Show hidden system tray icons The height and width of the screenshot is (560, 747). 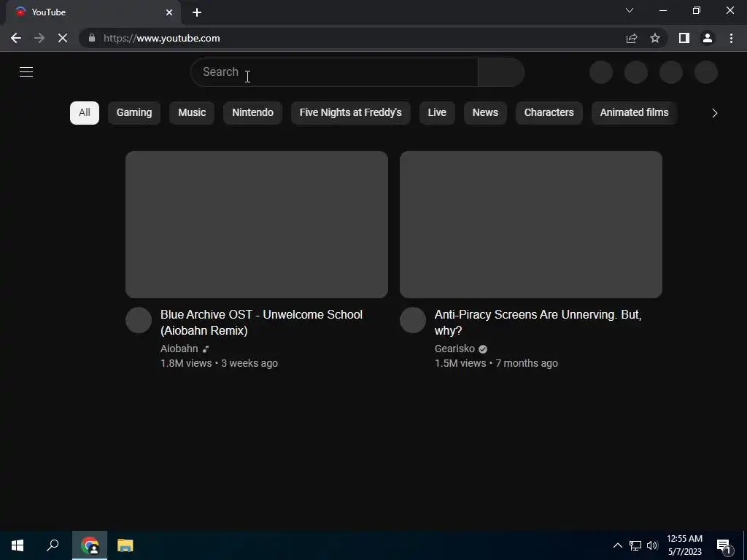[617, 545]
